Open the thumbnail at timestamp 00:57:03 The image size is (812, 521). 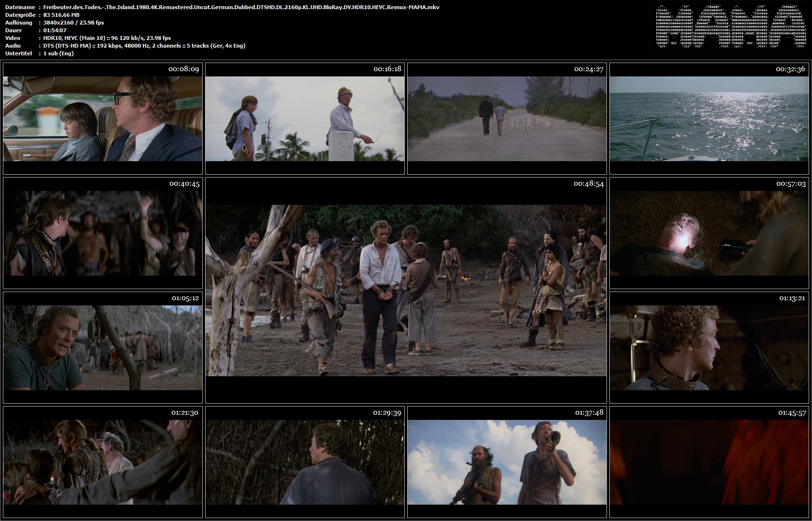pos(709,233)
